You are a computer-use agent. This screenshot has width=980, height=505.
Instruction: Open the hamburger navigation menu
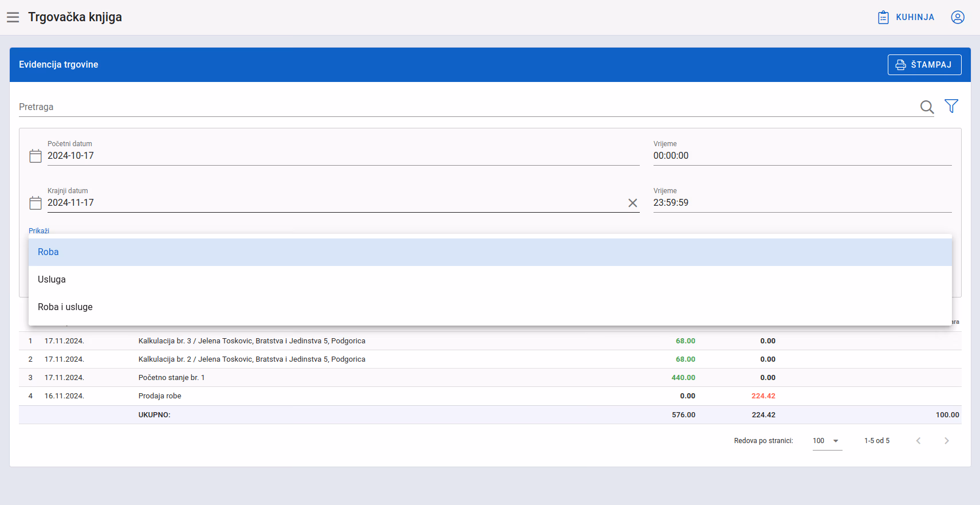point(13,17)
